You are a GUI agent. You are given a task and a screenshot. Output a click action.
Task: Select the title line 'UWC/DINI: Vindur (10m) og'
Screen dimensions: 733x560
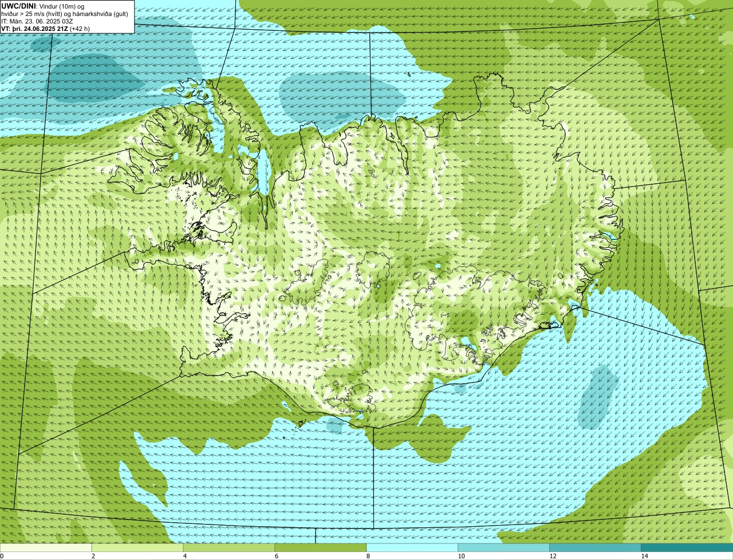[x=43, y=6]
